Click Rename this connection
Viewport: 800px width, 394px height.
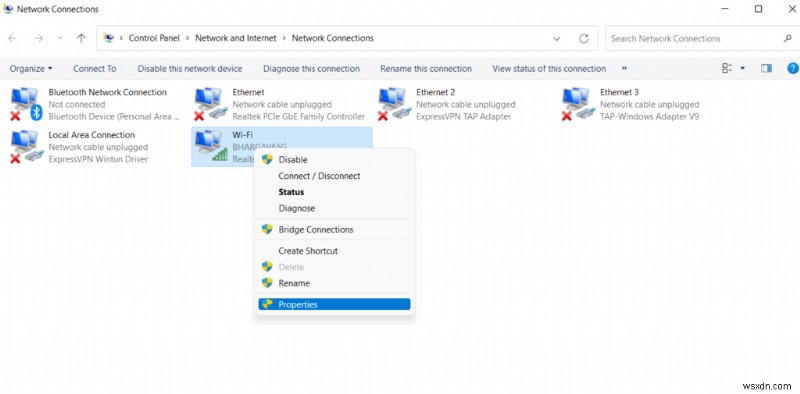point(426,68)
